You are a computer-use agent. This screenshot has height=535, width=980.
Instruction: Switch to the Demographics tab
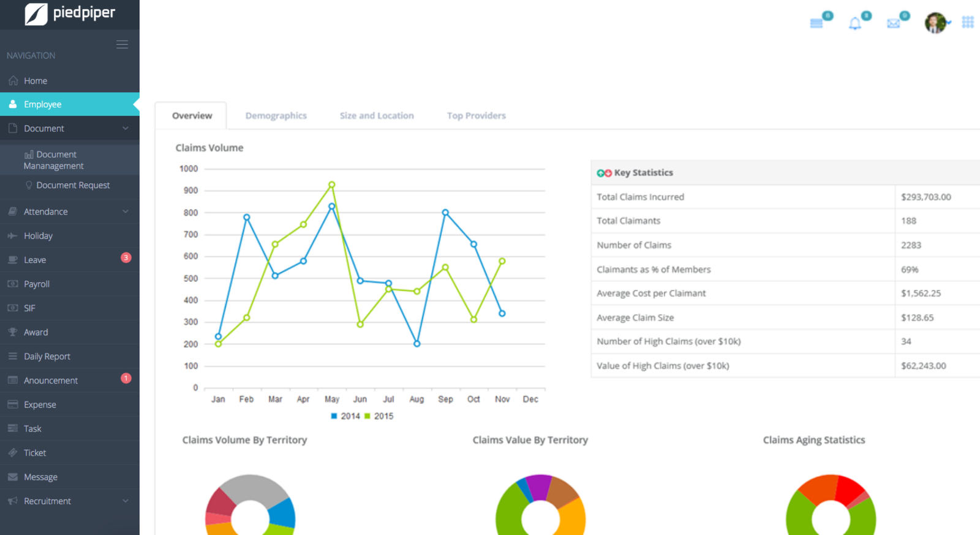tap(276, 116)
